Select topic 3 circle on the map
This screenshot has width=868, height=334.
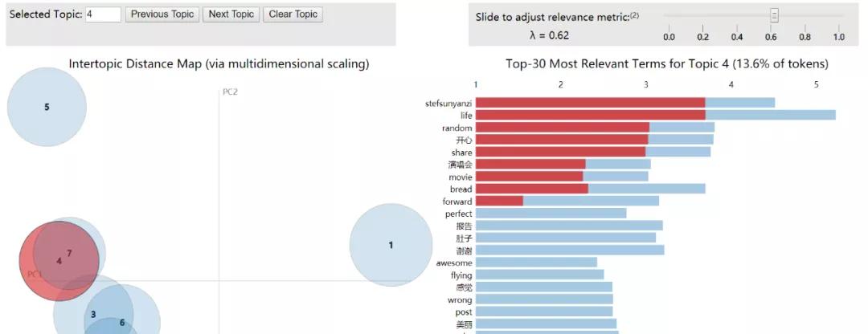coord(93,314)
